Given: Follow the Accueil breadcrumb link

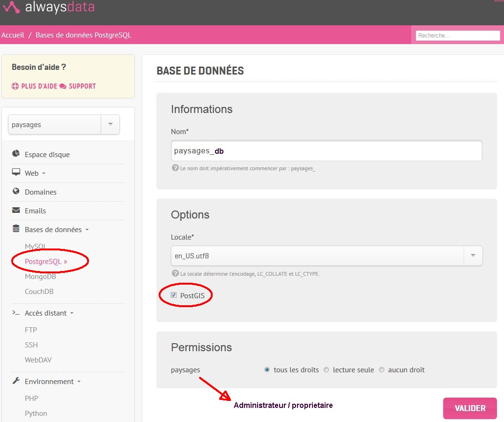Looking at the screenshot, I should [x=13, y=35].
